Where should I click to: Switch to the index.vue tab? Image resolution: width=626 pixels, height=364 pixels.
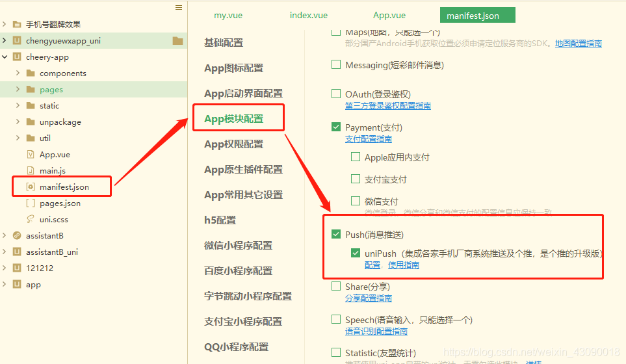(309, 15)
